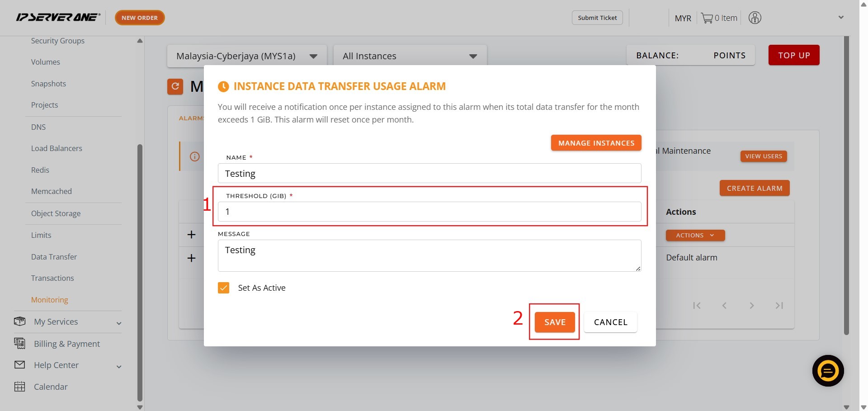Click the user account profile icon
Image resolution: width=868 pixels, height=411 pixels.
point(755,18)
